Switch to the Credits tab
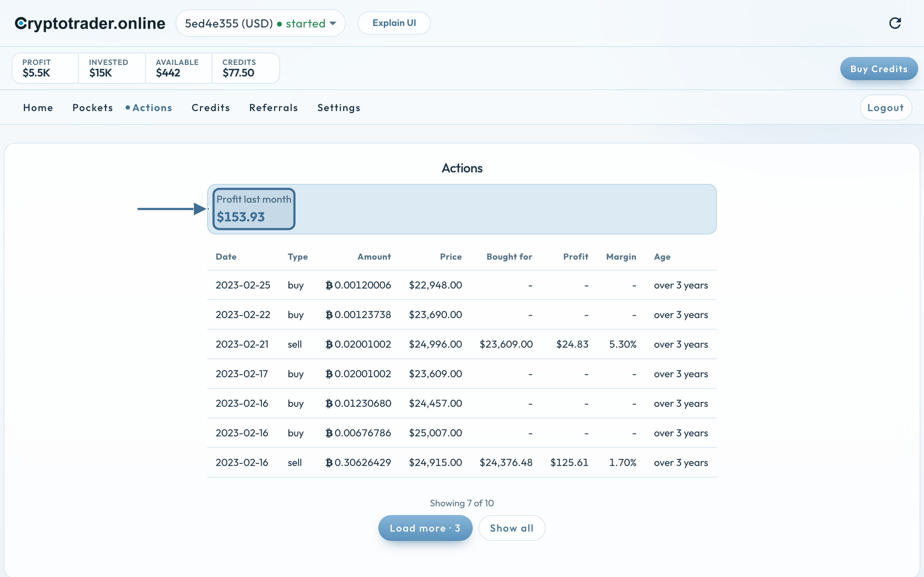 pos(211,107)
